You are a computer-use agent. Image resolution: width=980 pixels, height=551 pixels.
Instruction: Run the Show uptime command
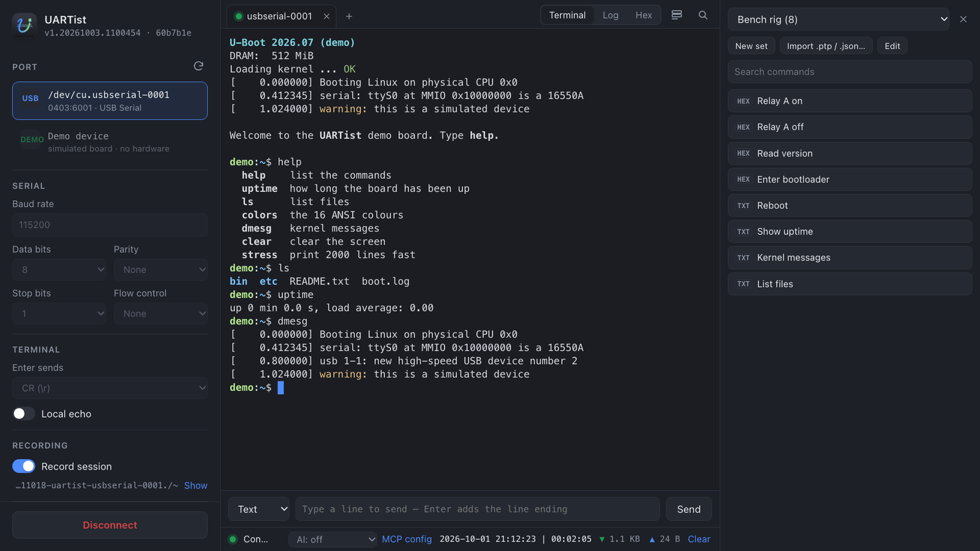coord(850,232)
